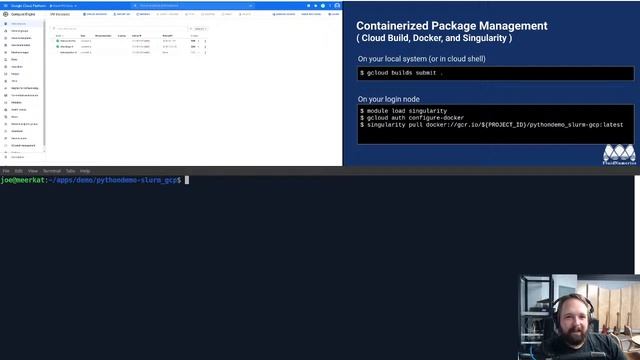The height and width of the screenshot is (360, 640).
Task: Click the TPUs sidebar icon
Action: 6,81
